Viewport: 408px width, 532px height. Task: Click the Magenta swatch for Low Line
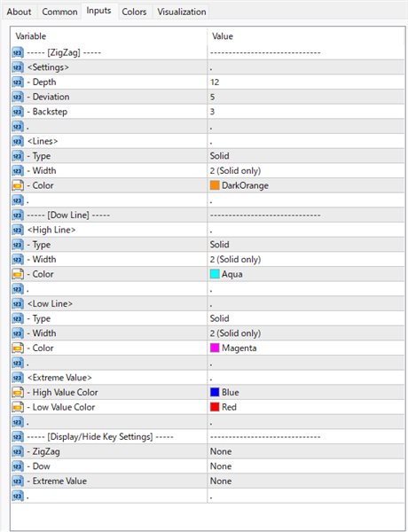(x=215, y=348)
